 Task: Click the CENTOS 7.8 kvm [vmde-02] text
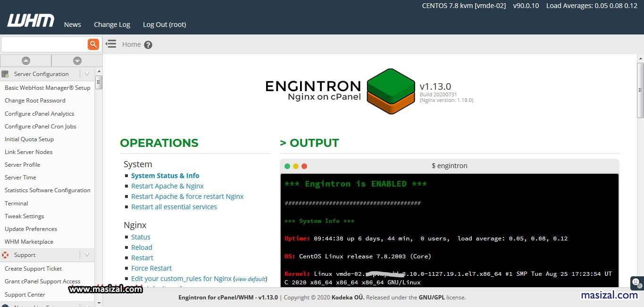click(x=464, y=6)
